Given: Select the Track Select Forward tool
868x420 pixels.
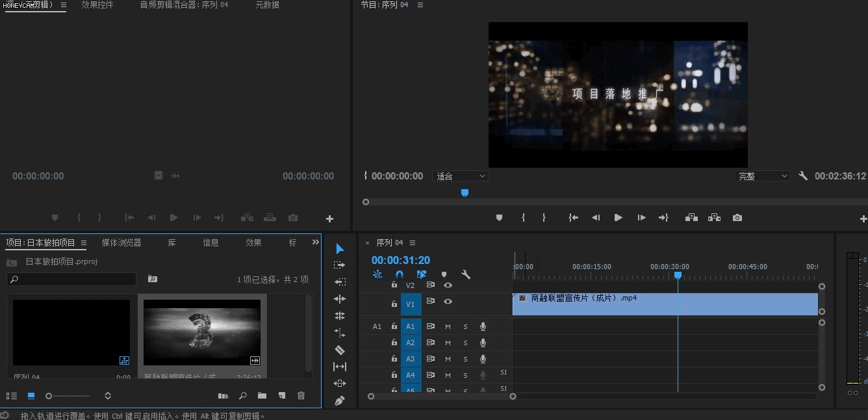Looking at the screenshot, I should [x=338, y=265].
